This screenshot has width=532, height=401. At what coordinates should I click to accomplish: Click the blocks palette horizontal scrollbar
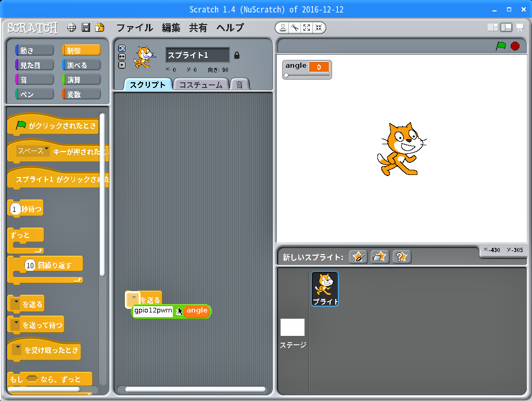pos(44,389)
